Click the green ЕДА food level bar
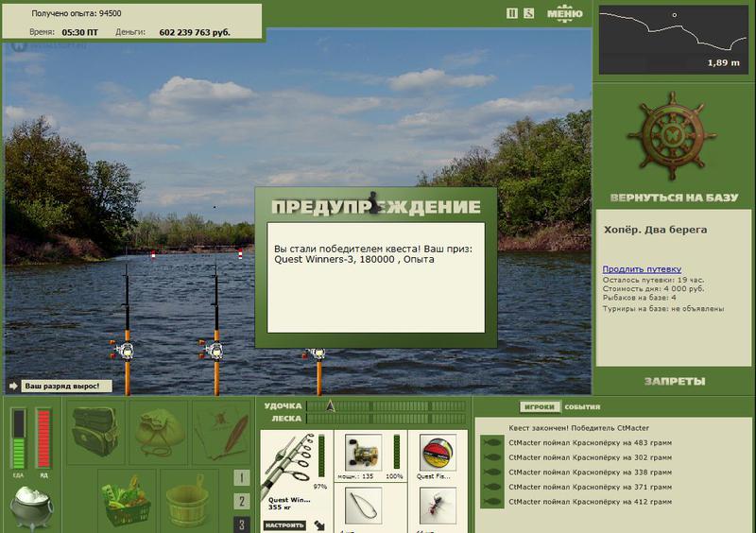Image resolution: width=756 pixels, height=533 pixels. 19,438
